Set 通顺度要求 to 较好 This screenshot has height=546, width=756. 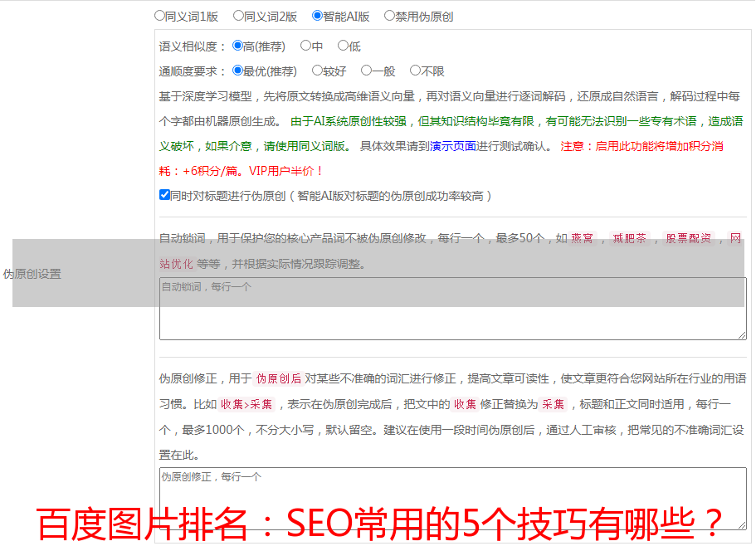tap(317, 71)
